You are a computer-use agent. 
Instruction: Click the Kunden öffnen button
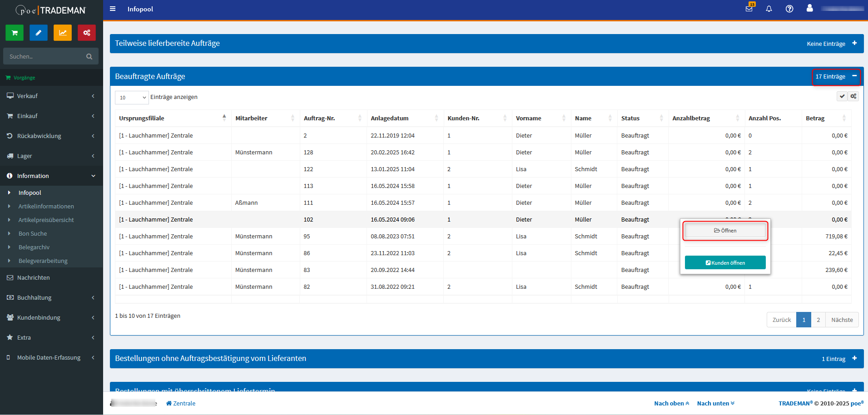click(725, 262)
